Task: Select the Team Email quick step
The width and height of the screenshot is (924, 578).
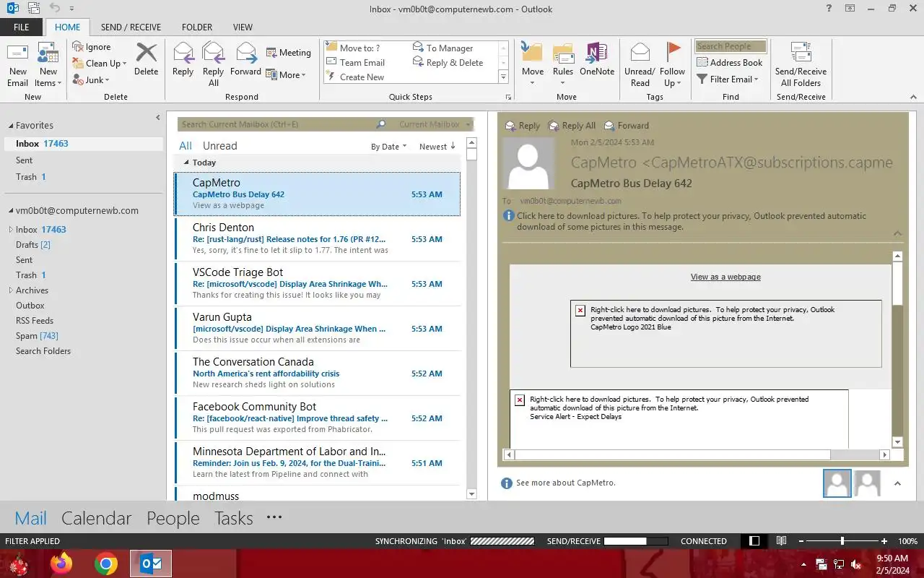Action: pyautogui.click(x=356, y=63)
